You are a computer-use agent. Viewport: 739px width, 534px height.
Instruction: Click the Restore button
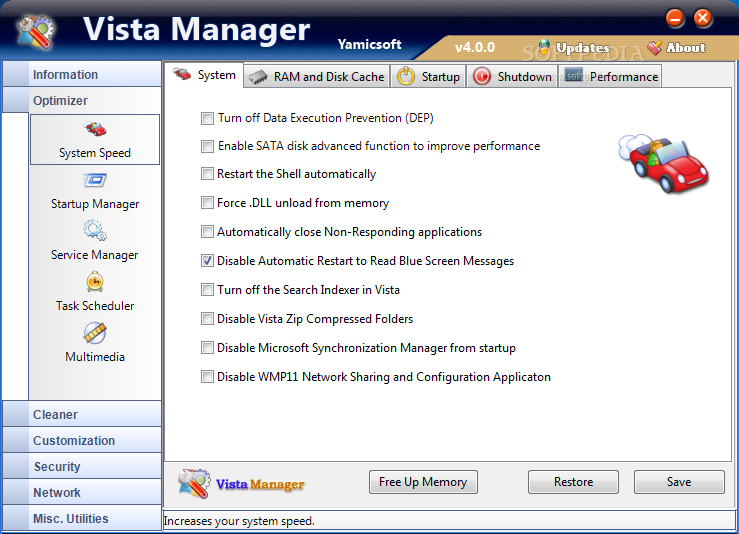(573, 482)
